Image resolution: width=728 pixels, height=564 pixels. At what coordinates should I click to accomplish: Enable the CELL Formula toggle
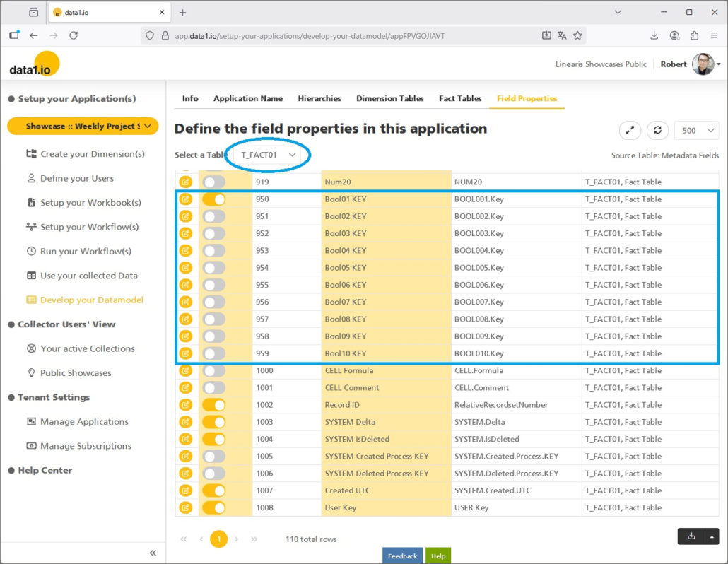(213, 370)
